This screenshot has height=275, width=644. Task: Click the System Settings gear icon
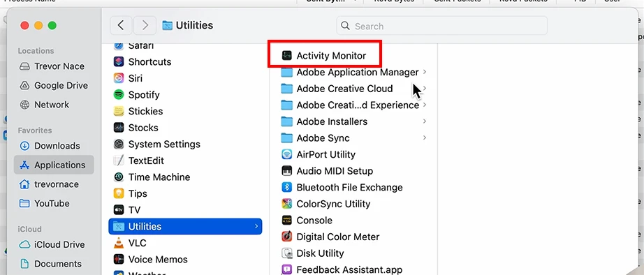pos(119,144)
